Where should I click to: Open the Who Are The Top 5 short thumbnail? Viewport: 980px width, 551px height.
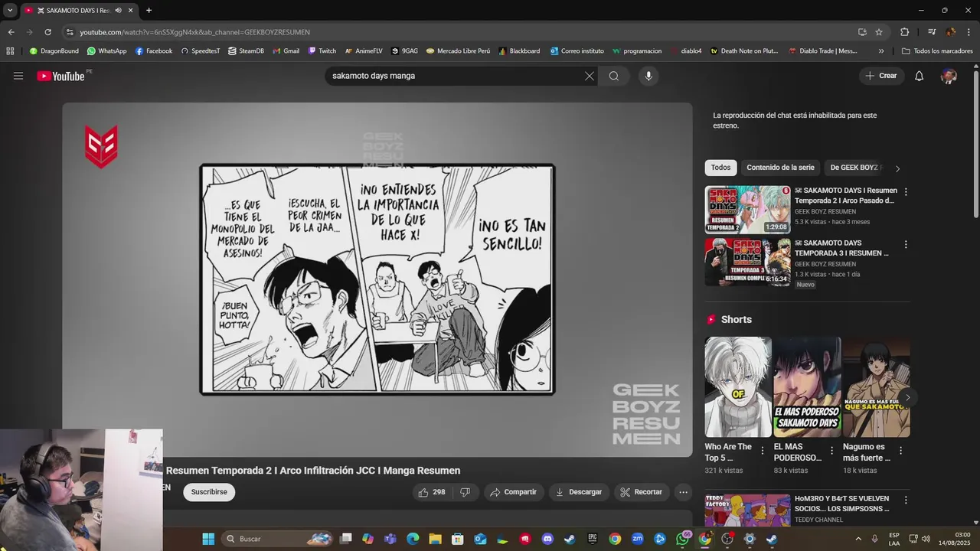coord(738,387)
